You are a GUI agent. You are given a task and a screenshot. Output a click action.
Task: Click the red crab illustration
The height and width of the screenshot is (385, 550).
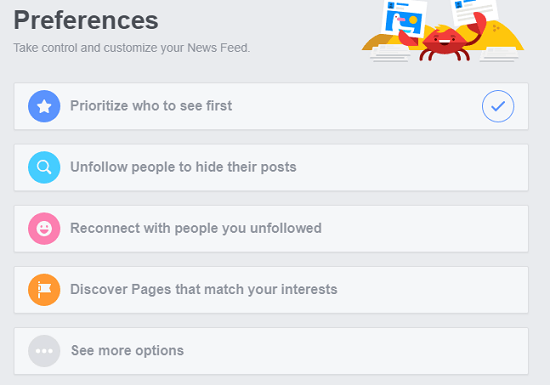tap(445, 40)
